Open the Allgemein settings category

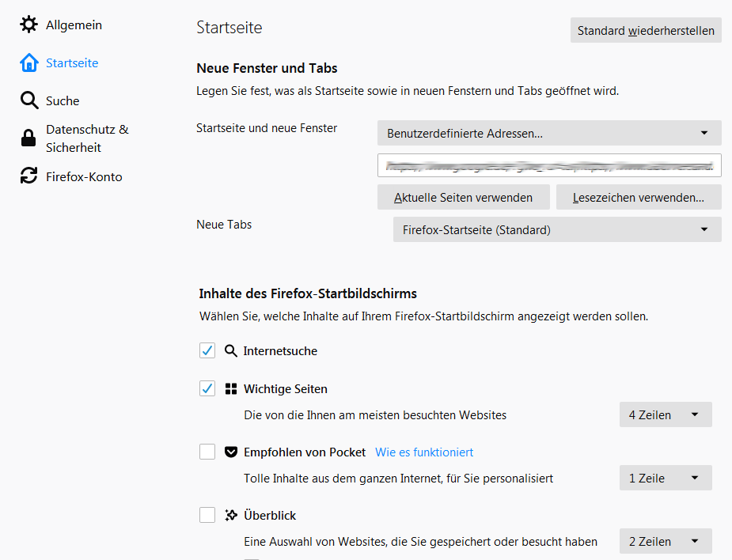74,25
